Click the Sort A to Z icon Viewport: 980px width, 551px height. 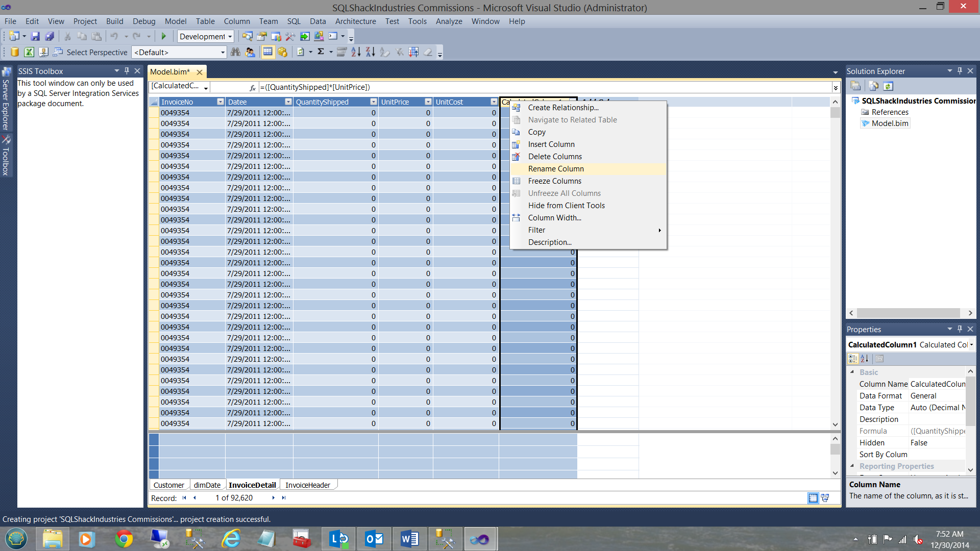click(x=356, y=52)
